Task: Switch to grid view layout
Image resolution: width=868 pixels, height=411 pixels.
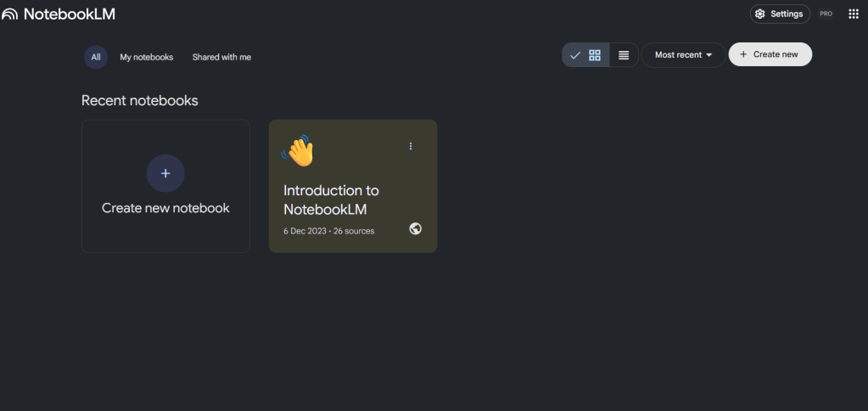Action: 595,55
